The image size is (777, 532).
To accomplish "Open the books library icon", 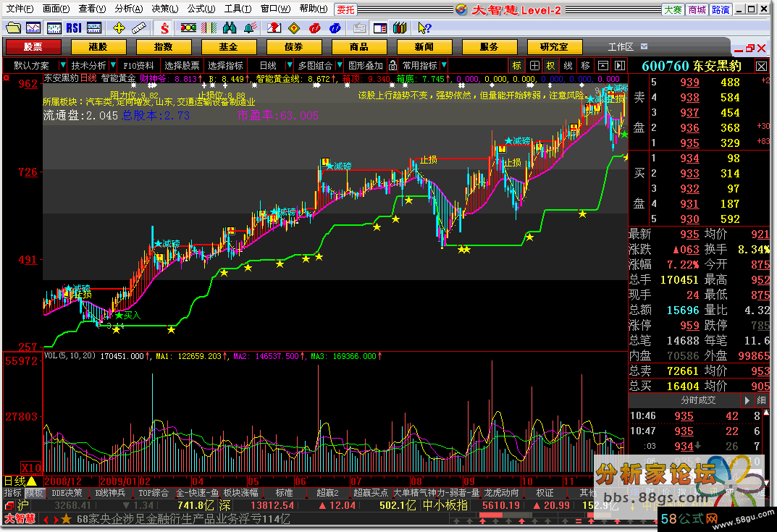I will 400,28.
